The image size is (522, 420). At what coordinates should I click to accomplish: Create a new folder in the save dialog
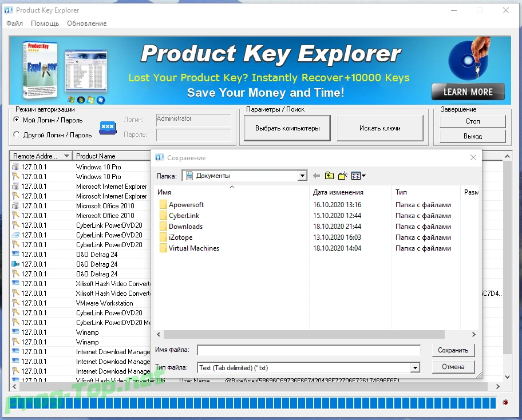pos(342,176)
